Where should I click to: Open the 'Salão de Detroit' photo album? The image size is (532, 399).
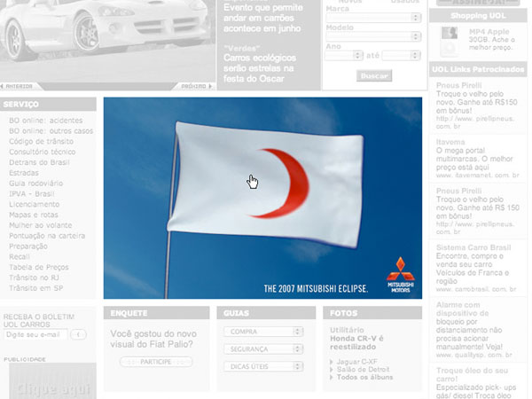(x=363, y=370)
